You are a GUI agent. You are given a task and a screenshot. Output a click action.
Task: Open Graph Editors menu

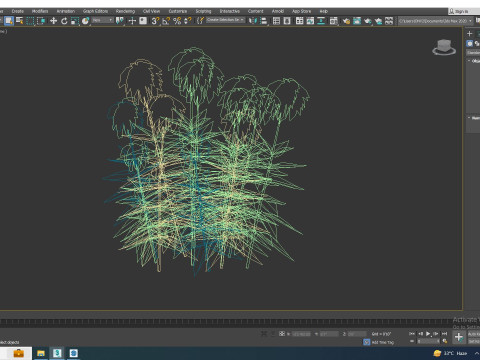point(95,11)
